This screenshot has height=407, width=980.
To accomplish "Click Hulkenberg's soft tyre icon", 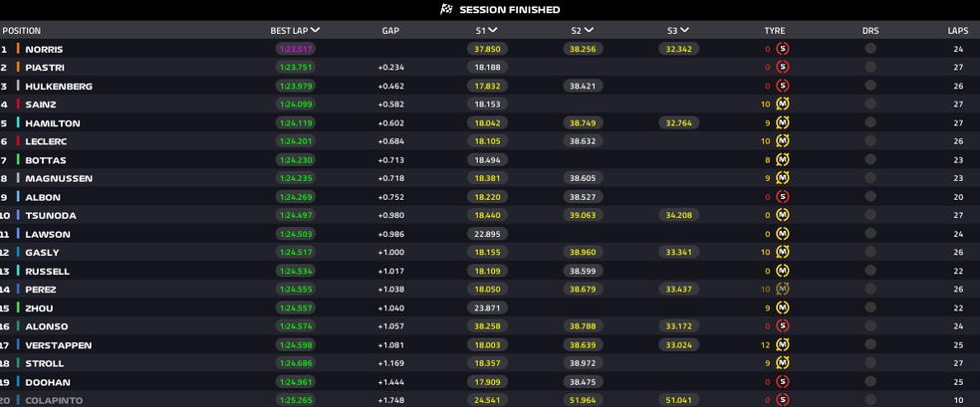I will pyautogui.click(x=783, y=86).
